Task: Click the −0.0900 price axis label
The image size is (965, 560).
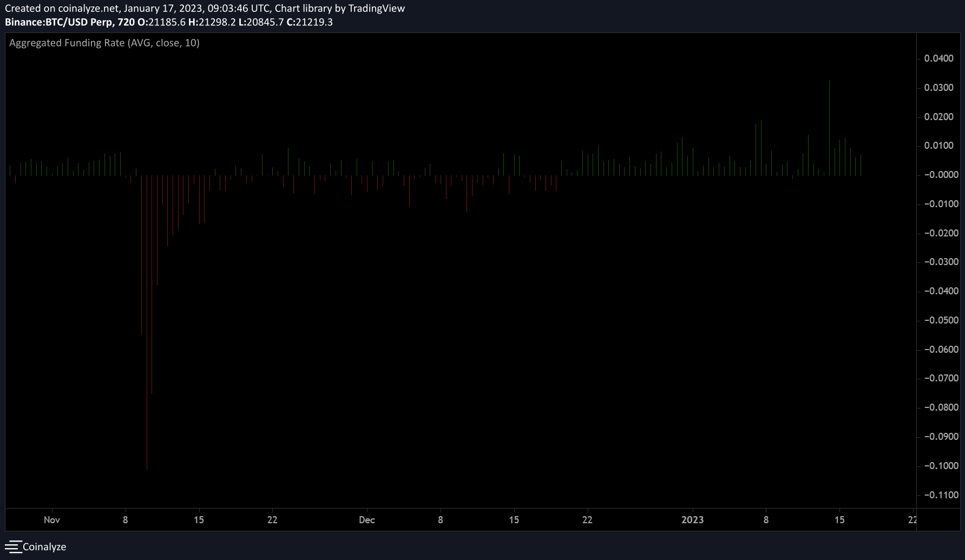Action: click(941, 437)
